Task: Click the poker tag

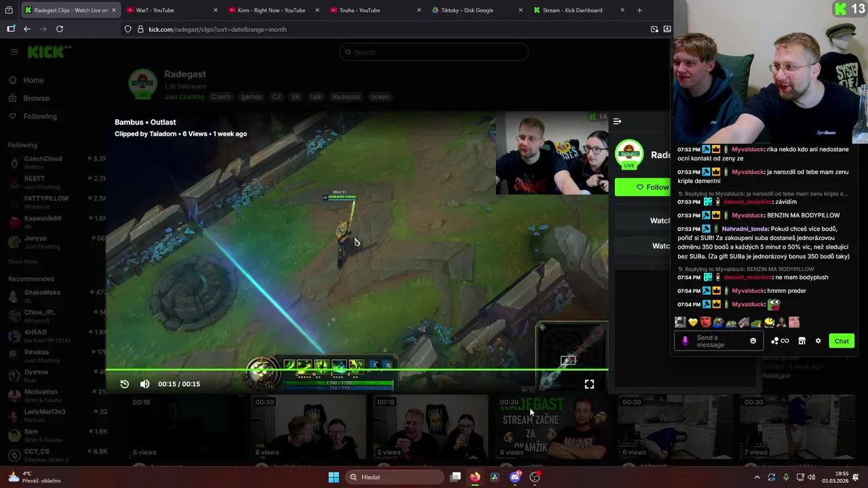Action: point(380,97)
